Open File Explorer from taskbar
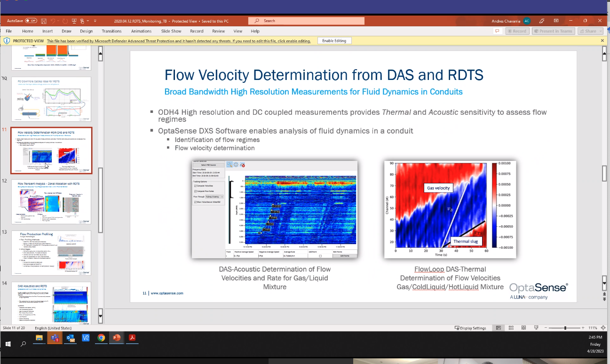610x364 pixels. pyautogui.click(x=39, y=338)
